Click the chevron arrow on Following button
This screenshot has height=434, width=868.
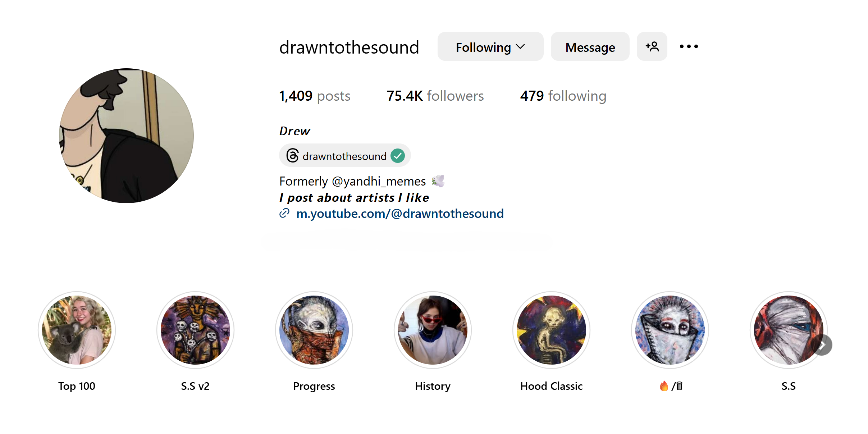tap(520, 47)
